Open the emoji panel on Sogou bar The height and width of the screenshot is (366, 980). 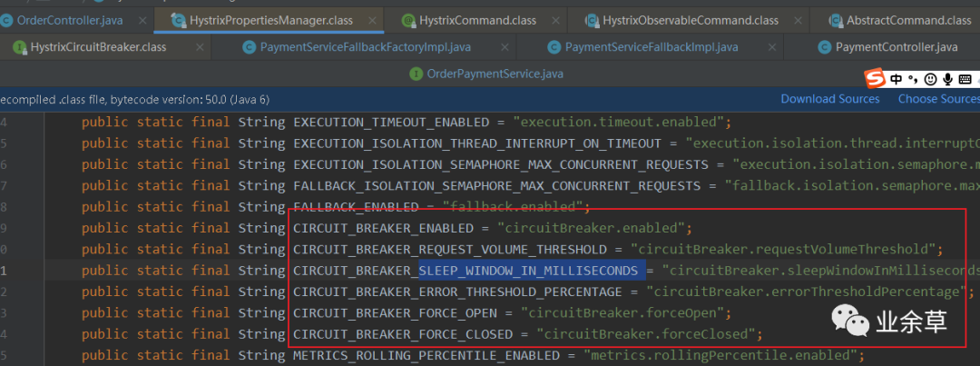coord(930,79)
